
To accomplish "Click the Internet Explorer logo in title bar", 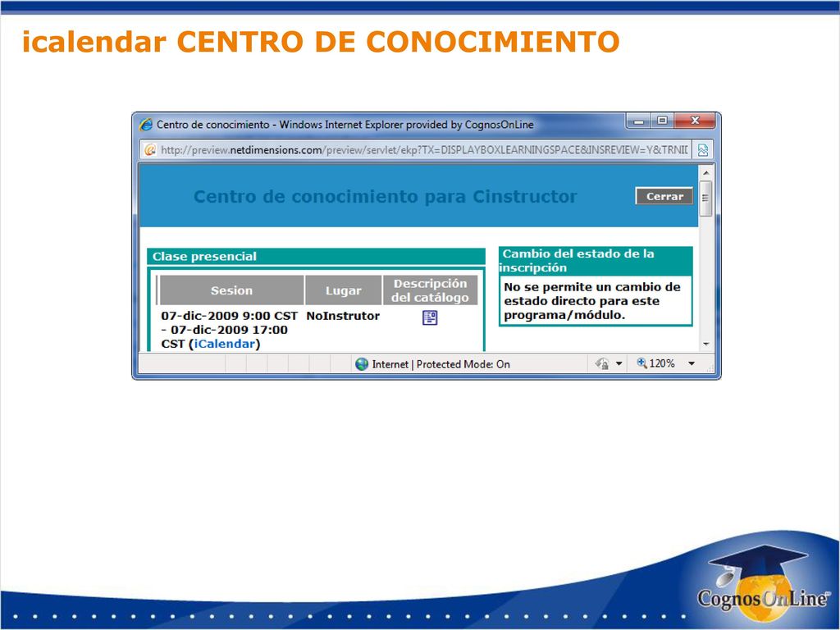I will (146, 125).
